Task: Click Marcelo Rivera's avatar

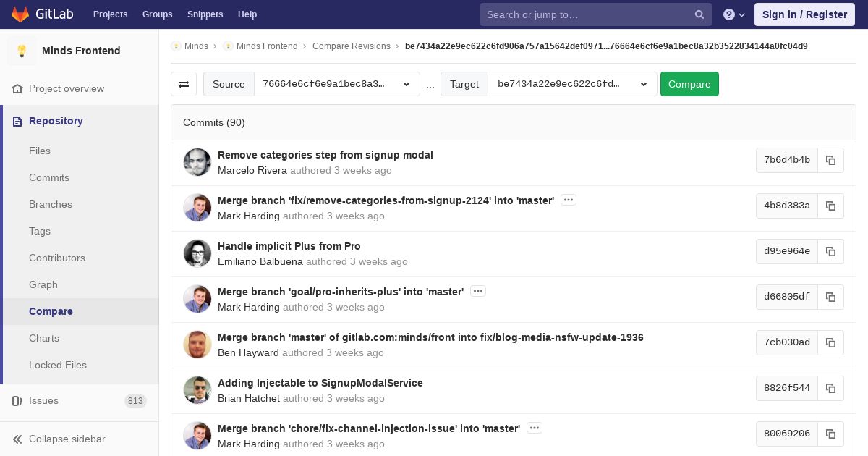Action: coord(197,162)
